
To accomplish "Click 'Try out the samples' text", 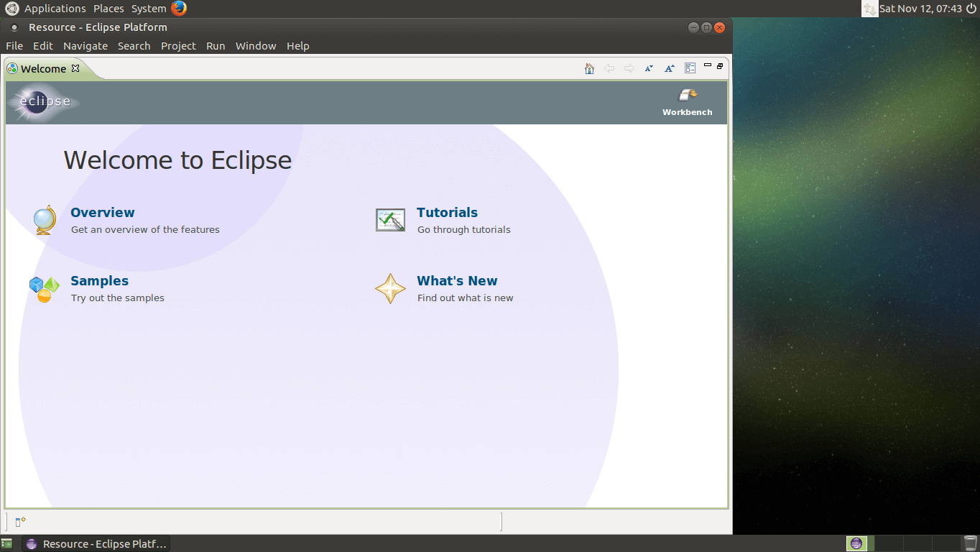I will coord(118,298).
